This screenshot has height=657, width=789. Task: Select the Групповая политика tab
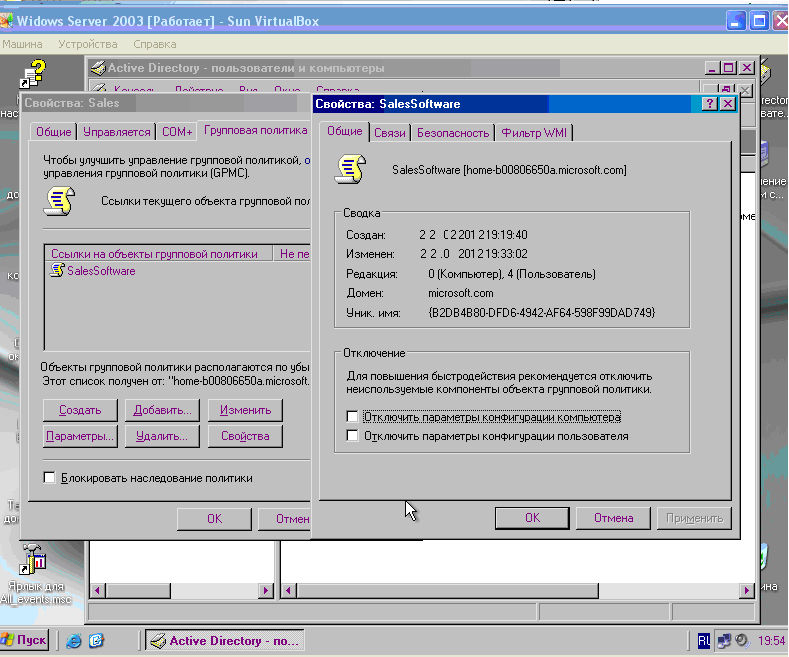click(x=256, y=130)
